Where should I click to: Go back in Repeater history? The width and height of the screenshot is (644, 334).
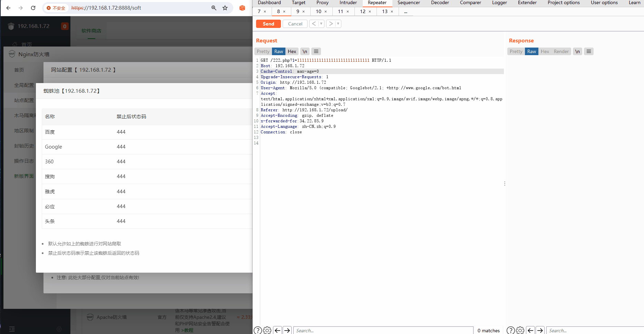(314, 24)
